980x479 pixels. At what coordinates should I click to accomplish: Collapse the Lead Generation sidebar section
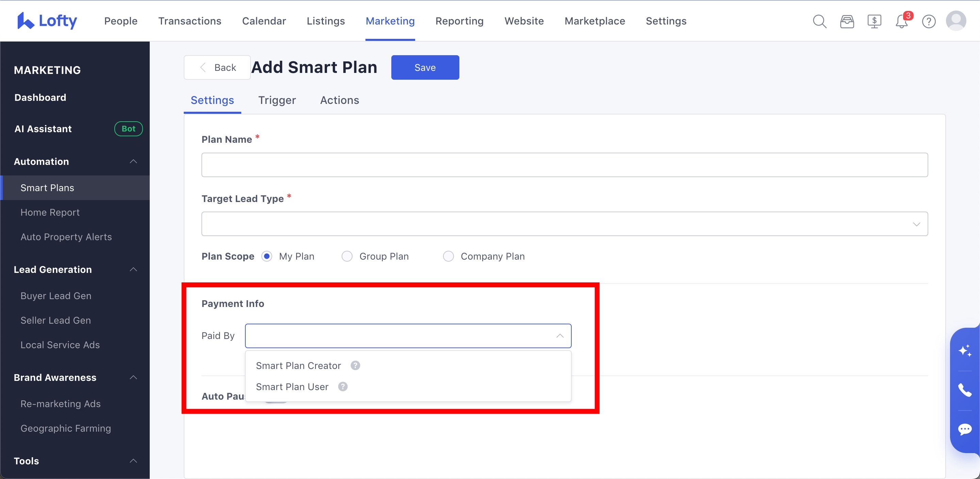(x=133, y=269)
